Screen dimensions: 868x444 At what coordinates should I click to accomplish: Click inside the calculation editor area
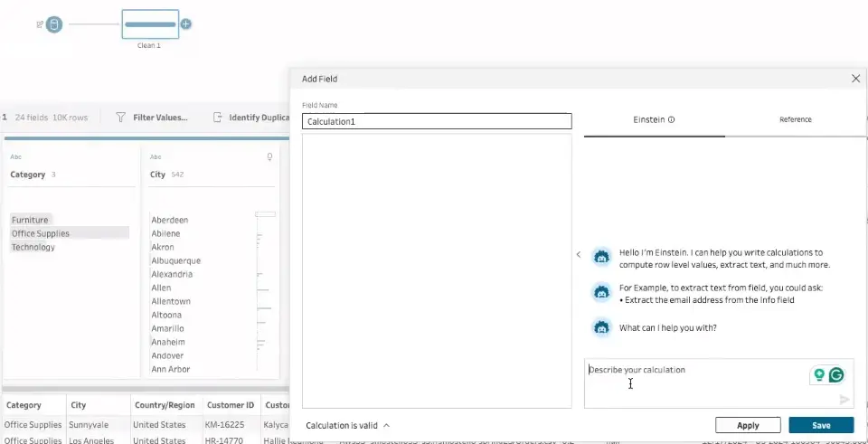(437, 270)
